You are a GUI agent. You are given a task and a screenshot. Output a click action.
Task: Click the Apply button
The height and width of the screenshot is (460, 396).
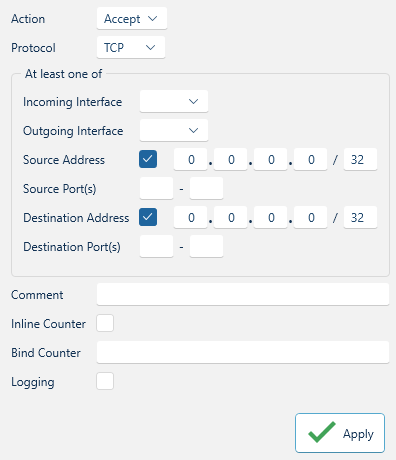point(340,433)
